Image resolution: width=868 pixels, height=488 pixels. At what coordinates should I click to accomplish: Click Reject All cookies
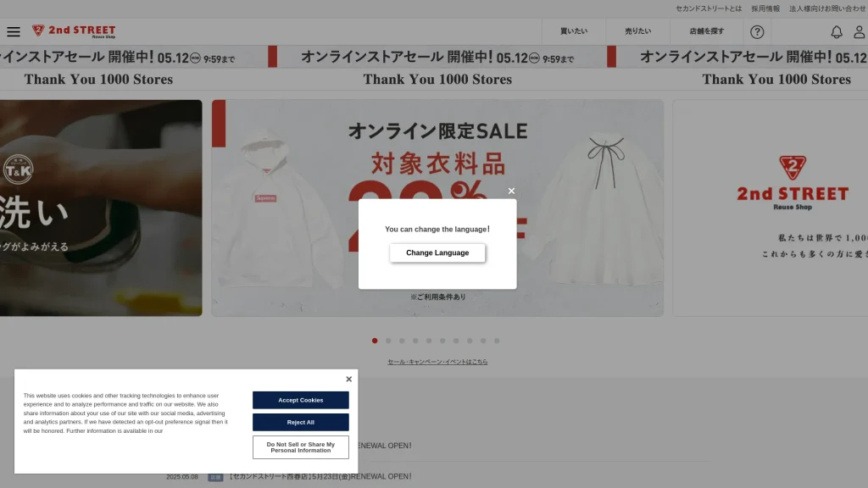click(301, 422)
